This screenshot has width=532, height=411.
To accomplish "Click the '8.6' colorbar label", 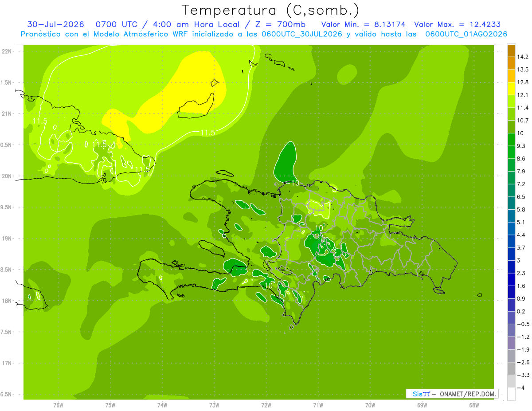I will pyautogui.click(x=521, y=159).
